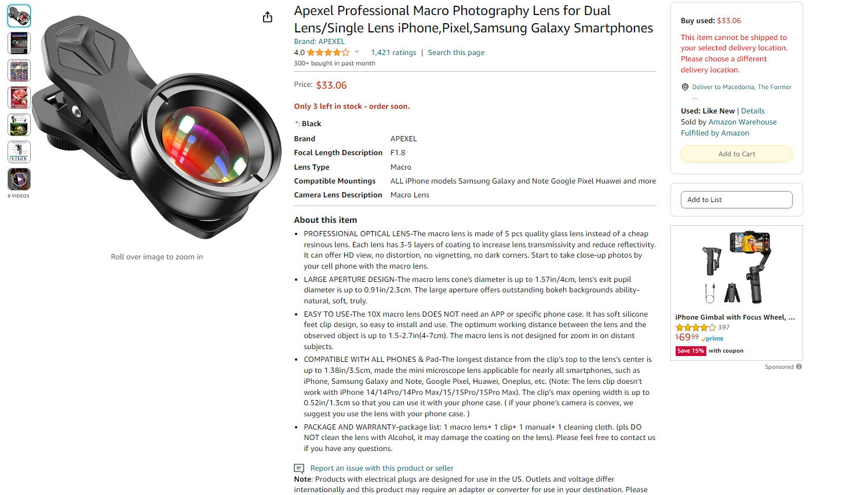Click the main macro lens product image
The image size is (868, 495).
click(157, 127)
